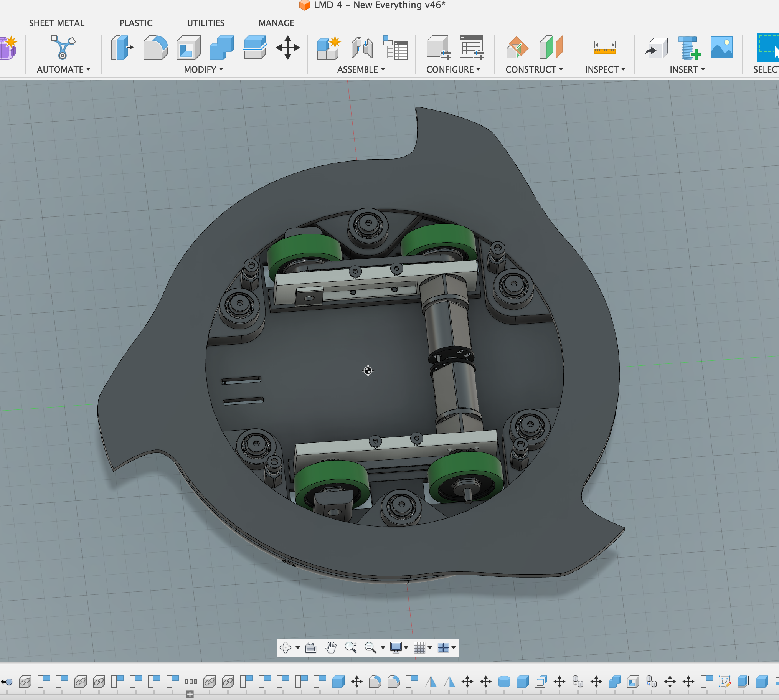Screen dimensions: 779x700
Task: Click the Measure ruler icon
Action: point(604,48)
